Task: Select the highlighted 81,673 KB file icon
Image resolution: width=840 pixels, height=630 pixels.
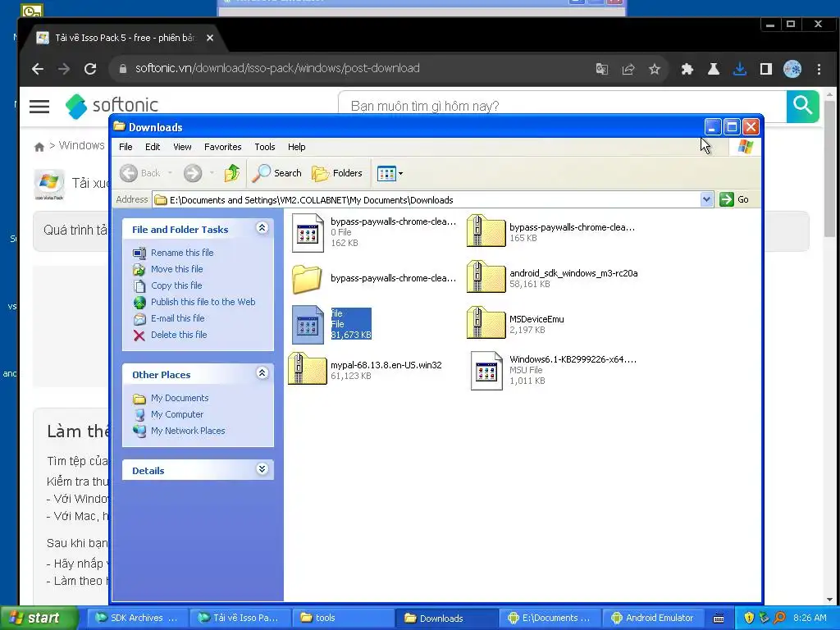Action: coord(308,325)
